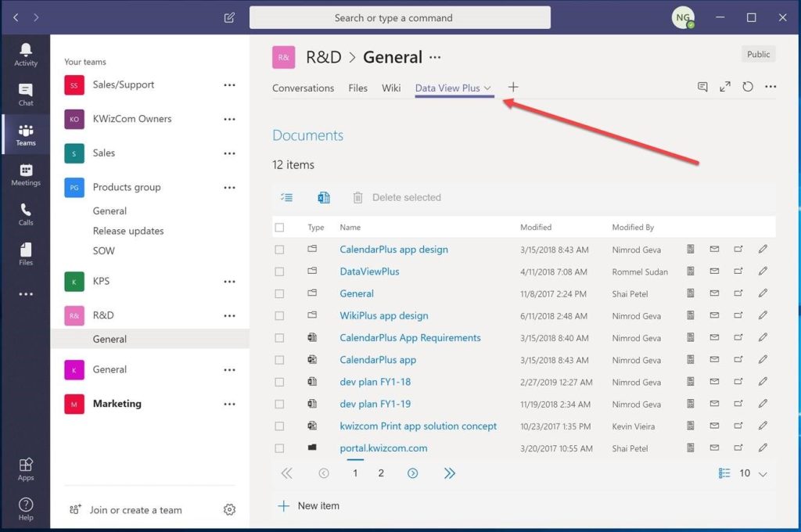
Task: Email the CalendarPlus app design item via envelope icon
Action: coord(716,249)
